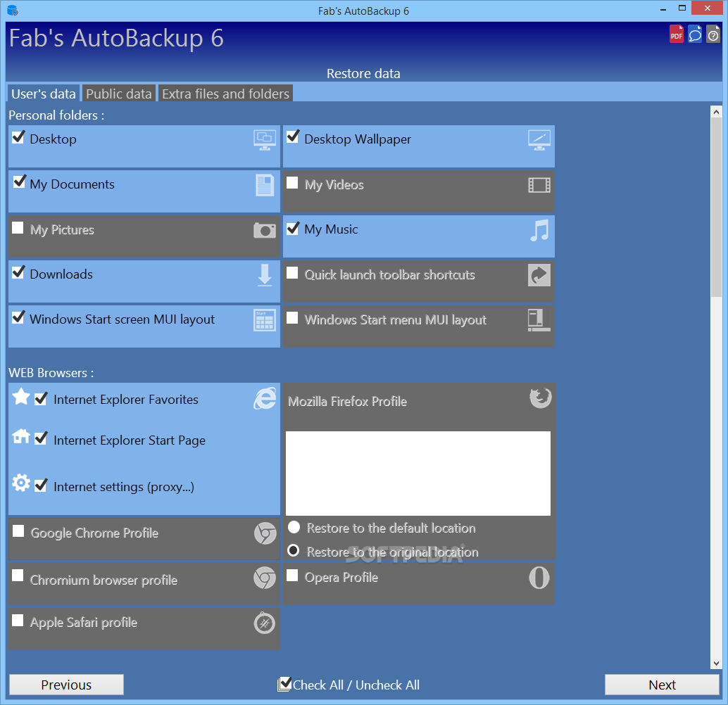The image size is (728, 705).
Task: Click the Personal folders heading
Action: point(56,115)
